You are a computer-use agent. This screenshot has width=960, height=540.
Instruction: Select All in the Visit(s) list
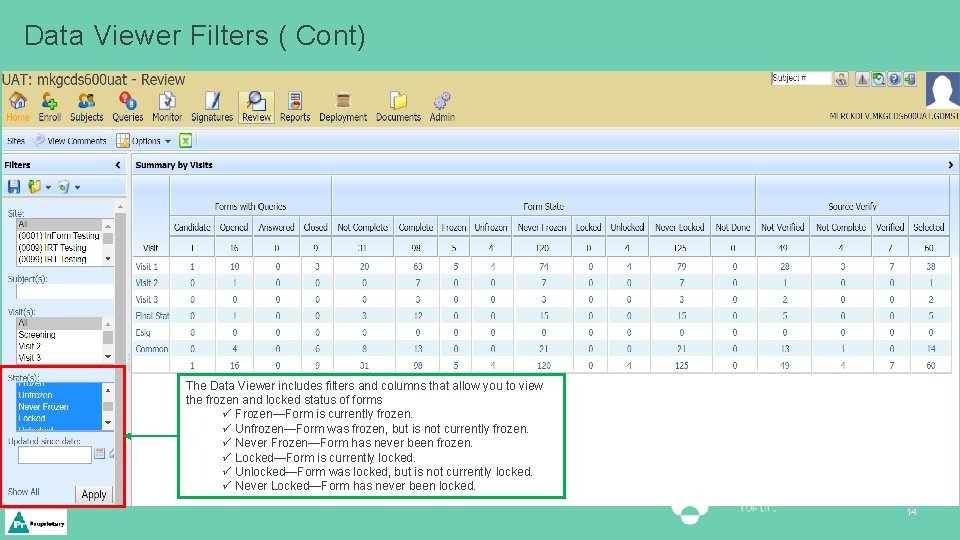pos(59,323)
